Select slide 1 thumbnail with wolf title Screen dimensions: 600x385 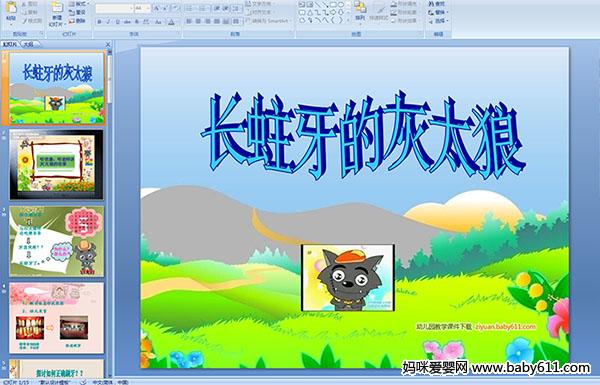point(56,88)
